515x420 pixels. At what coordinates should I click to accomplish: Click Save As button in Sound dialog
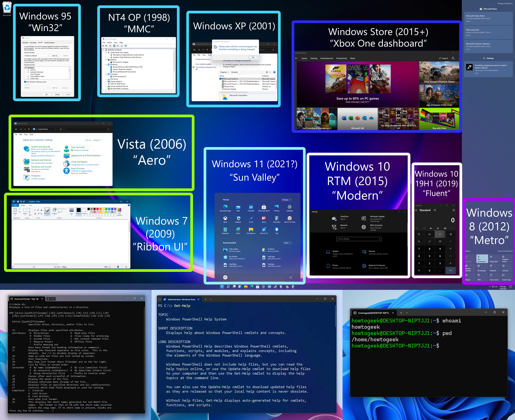tap(55, 56)
